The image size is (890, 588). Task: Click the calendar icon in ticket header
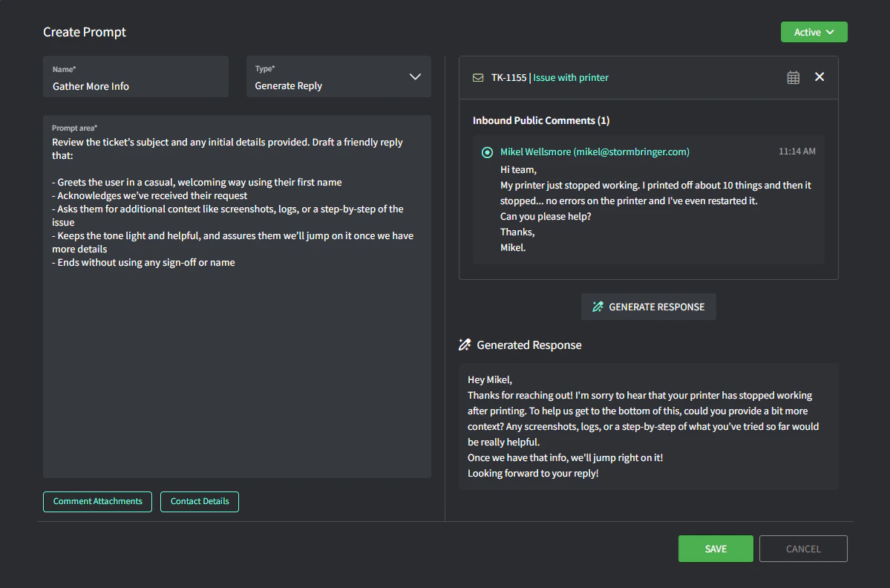click(x=793, y=77)
